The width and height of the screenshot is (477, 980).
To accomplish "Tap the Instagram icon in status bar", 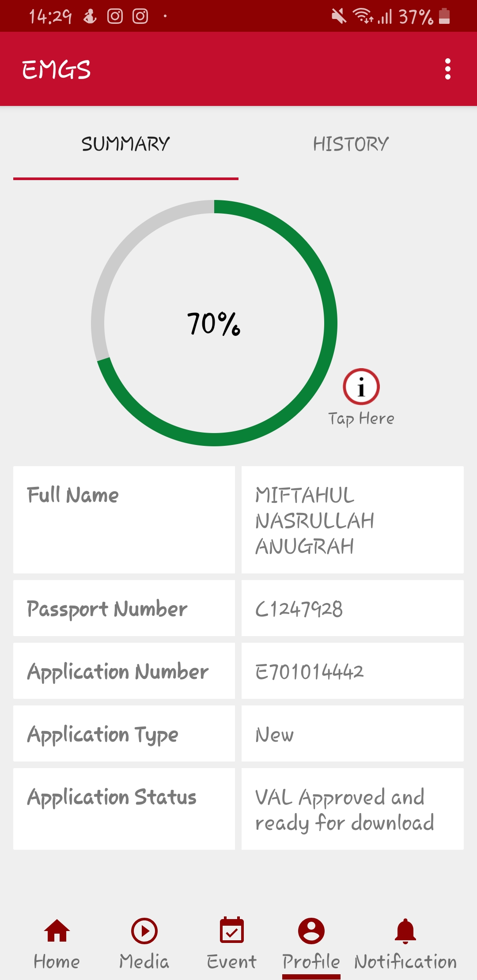I will point(115,16).
